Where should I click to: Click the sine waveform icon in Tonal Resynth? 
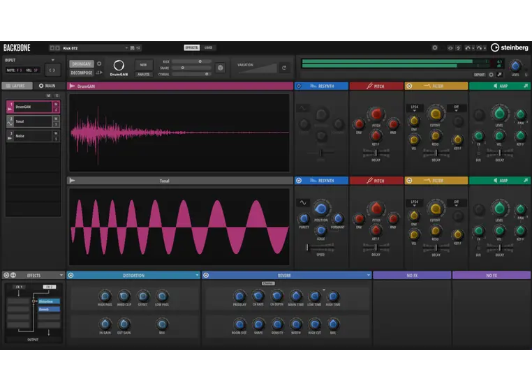302,203
